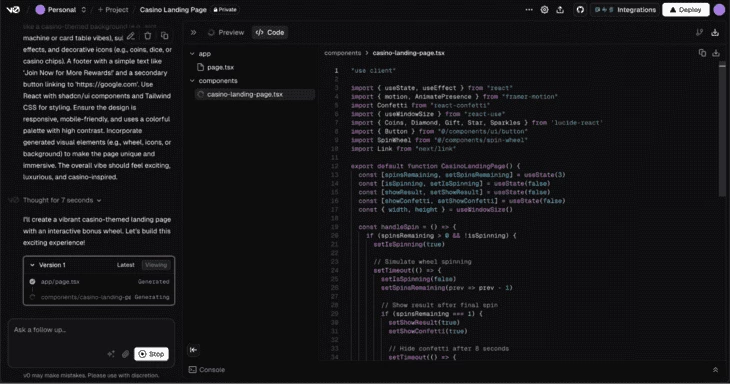Switch to the Preview tab
This screenshot has width=730, height=384.
tap(226, 33)
